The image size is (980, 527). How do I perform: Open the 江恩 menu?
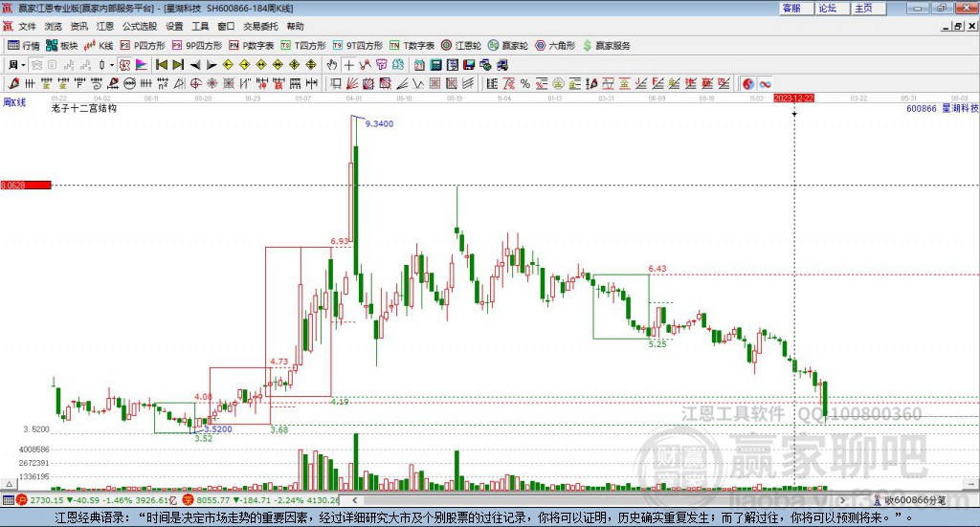105,26
